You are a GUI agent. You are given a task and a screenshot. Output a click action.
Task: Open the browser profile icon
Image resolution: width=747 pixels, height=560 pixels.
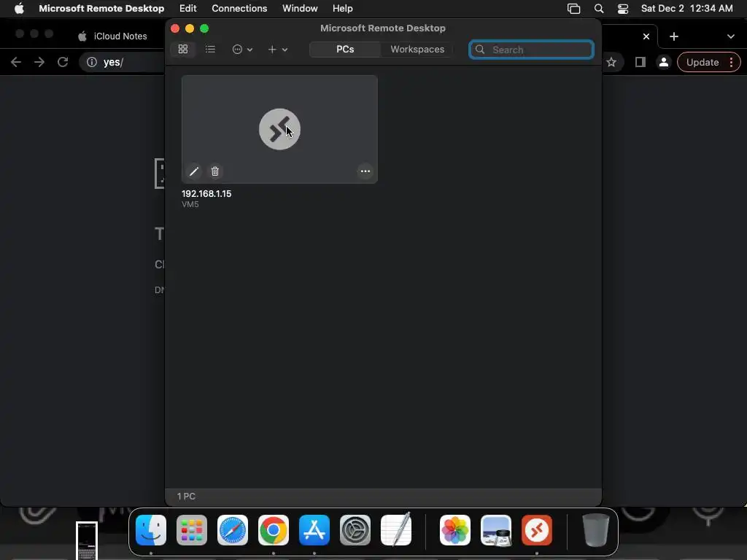click(x=664, y=63)
